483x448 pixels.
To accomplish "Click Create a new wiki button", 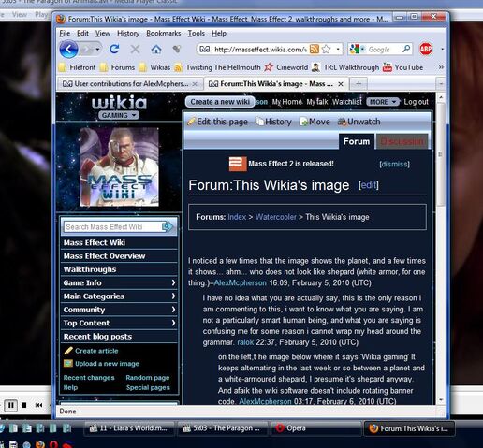I will pos(220,102).
